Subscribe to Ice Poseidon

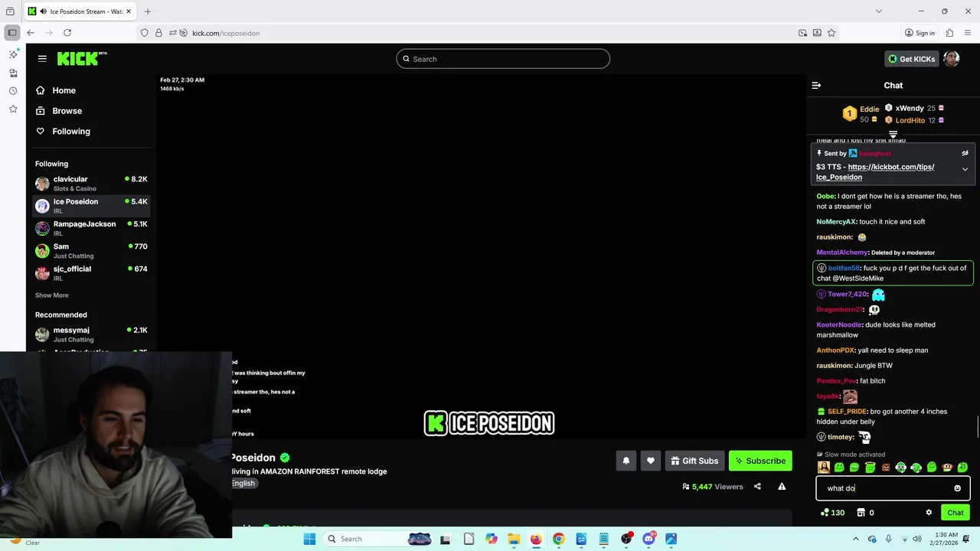pyautogui.click(x=760, y=461)
